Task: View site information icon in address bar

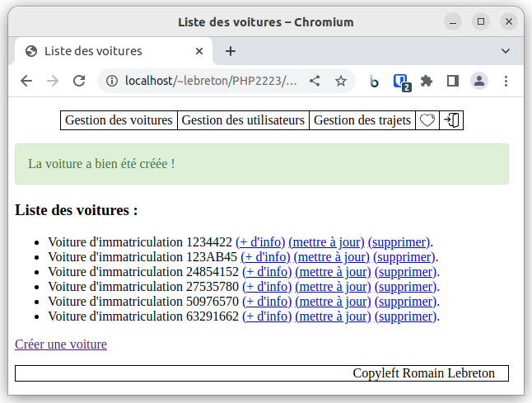Action: click(112, 81)
